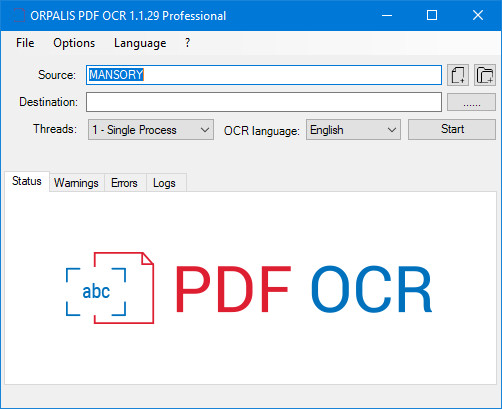Click inside the Destination input field

point(264,102)
